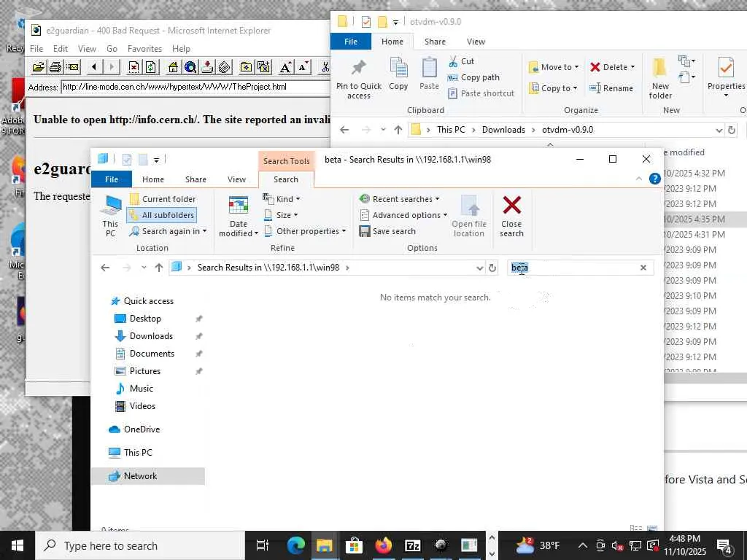Go up one level in search window
This screenshot has height=560, width=747.
click(x=159, y=268)
